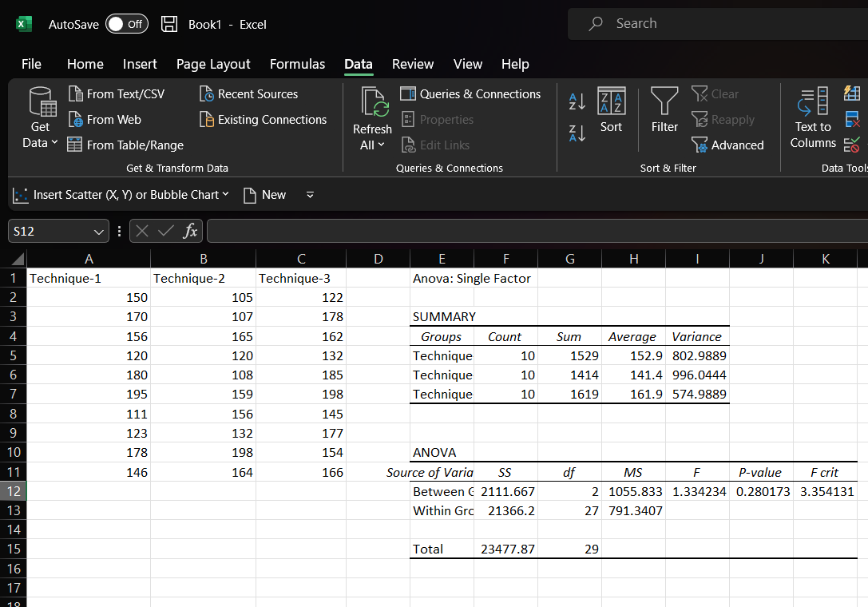
Task: Toggle AutoSave switch on
Action: (127, 24)
